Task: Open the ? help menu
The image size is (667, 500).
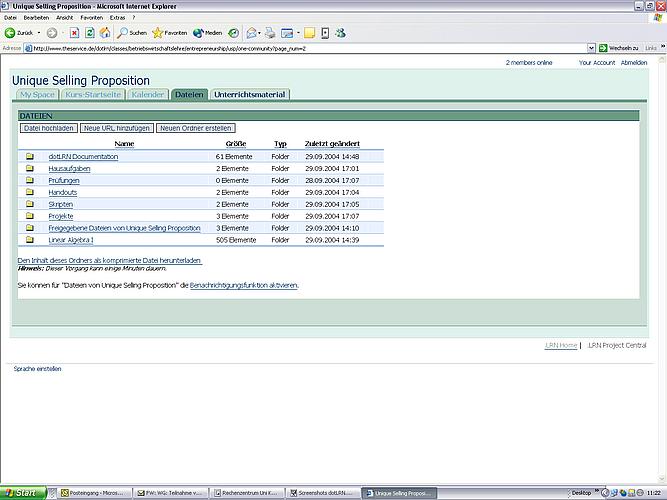Action: 134,18
